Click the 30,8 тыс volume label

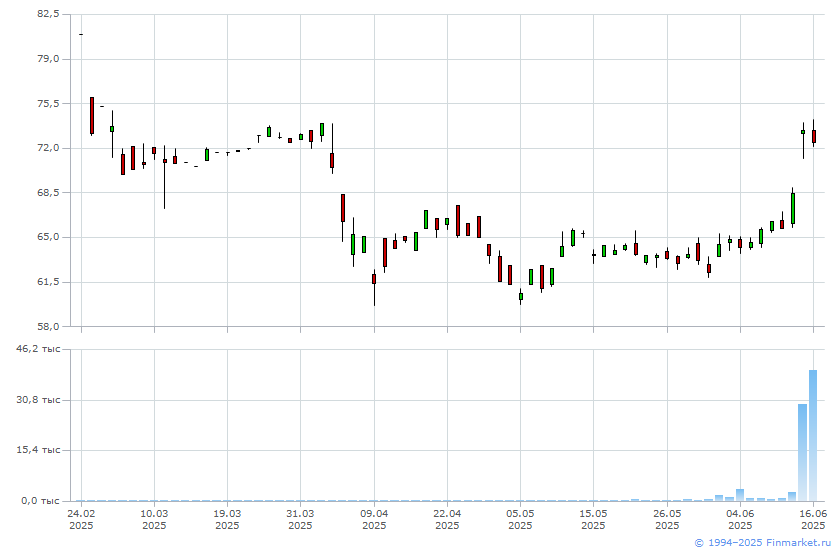[39, 400]
